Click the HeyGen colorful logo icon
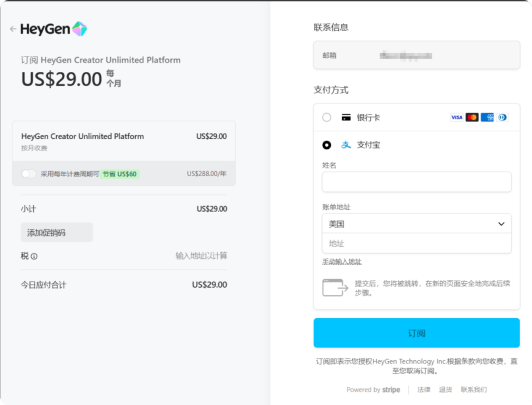Image resolution: width=532 pixels, height=405 pixels. point(79,29)
